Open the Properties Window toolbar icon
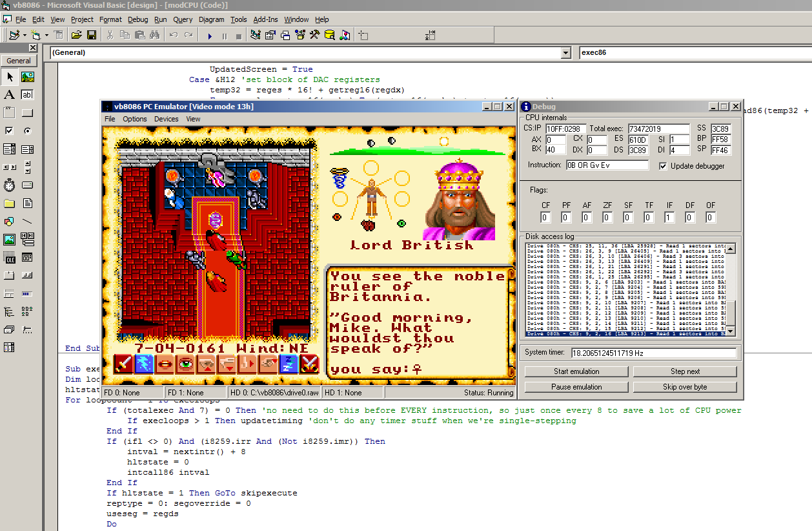 pos(270,36)
